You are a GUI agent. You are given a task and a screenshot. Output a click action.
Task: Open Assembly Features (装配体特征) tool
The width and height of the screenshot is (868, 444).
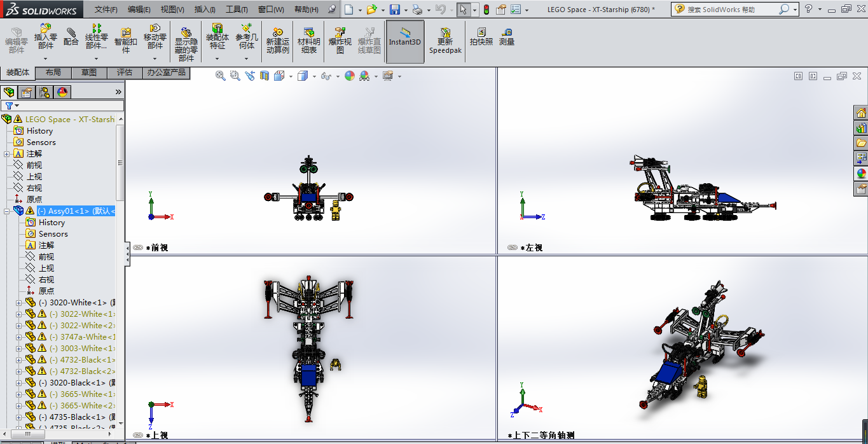click(217, 37)
